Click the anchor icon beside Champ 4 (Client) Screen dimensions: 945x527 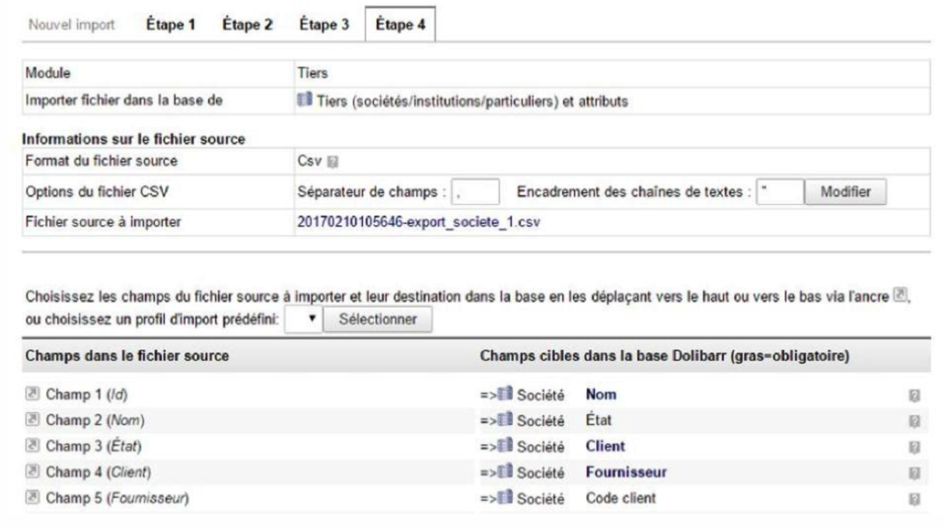click(x=33, y=472)
